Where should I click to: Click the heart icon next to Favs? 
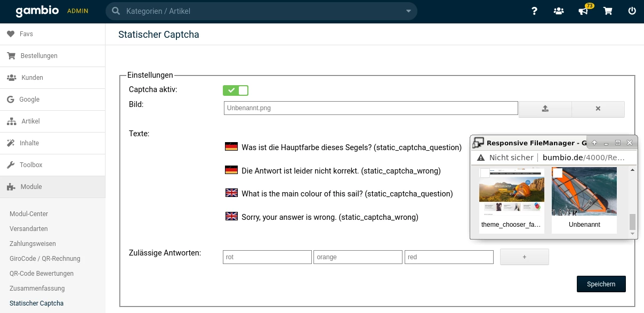(x=11, y=34)
